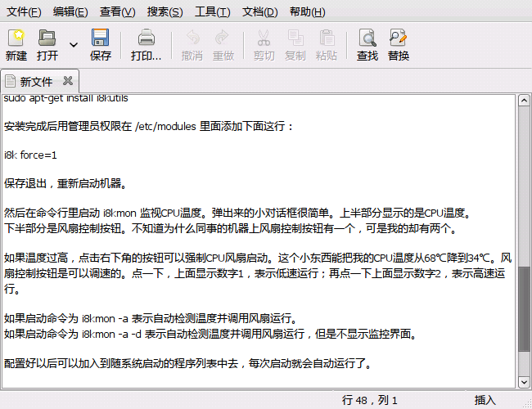Viewport: 532px width, 409px height.
Task: Click the line ending 表示自动检测温度并调用风扇运行。
Action: click(151, 318)
